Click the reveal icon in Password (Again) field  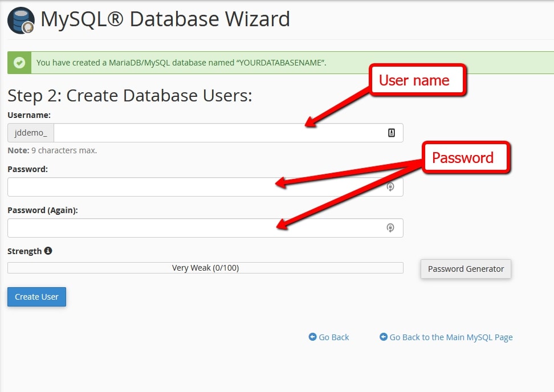tap(390, 228)
